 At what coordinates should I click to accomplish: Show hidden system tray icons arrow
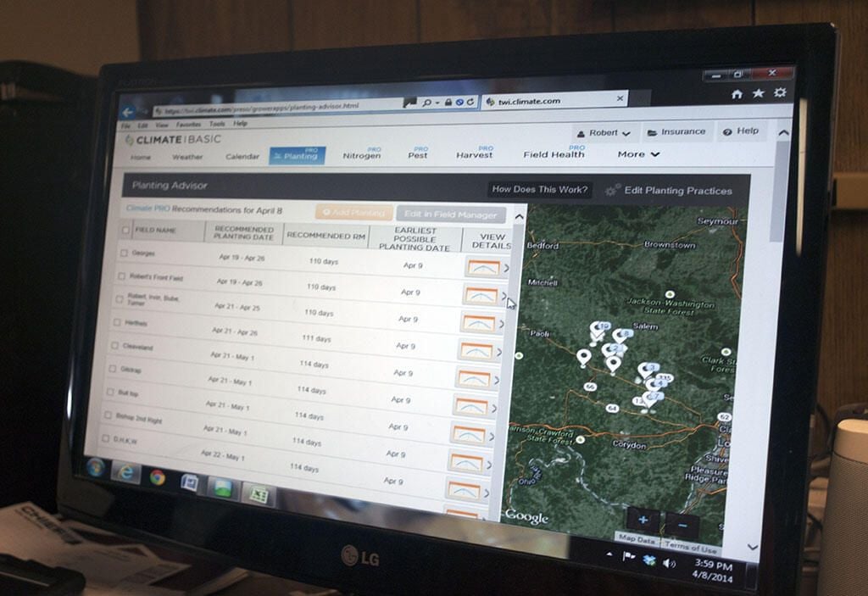[x=609, y=554]
